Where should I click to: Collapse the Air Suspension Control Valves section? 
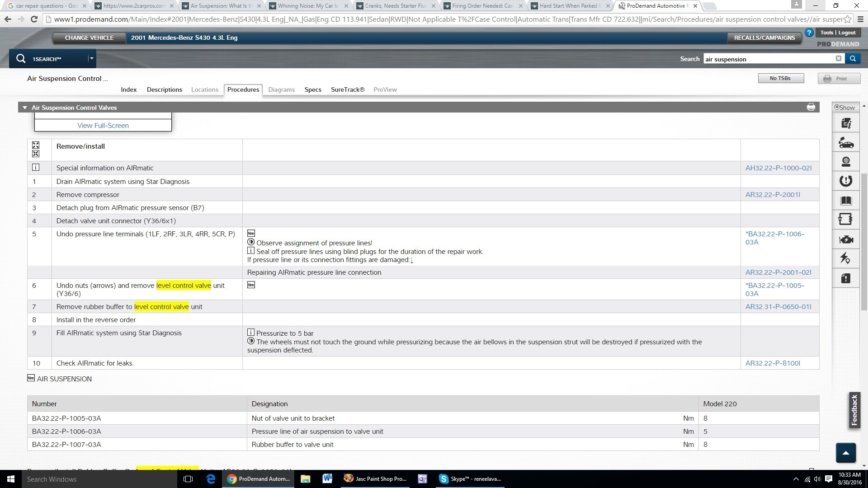pyautogui.click(x=25, y=108)
